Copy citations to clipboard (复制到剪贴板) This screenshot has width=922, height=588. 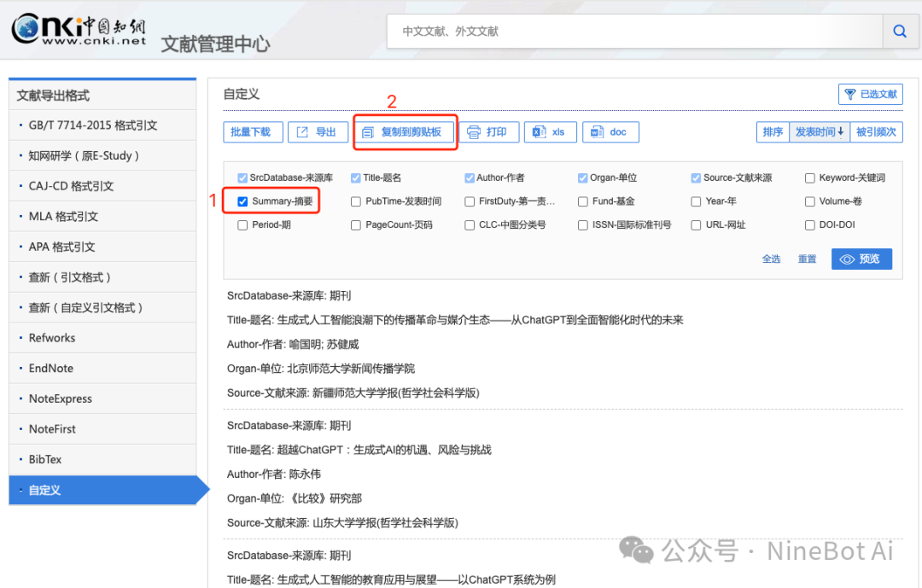coord(406,132)
